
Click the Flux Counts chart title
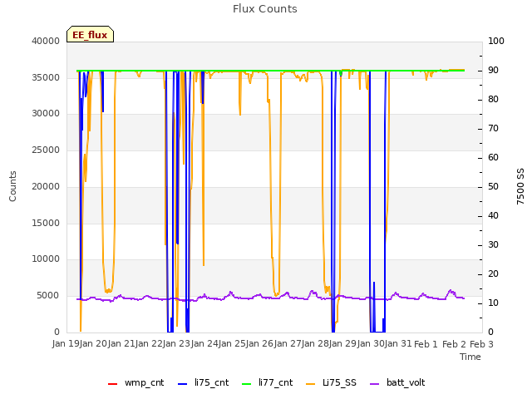click(x=265, y=9)
